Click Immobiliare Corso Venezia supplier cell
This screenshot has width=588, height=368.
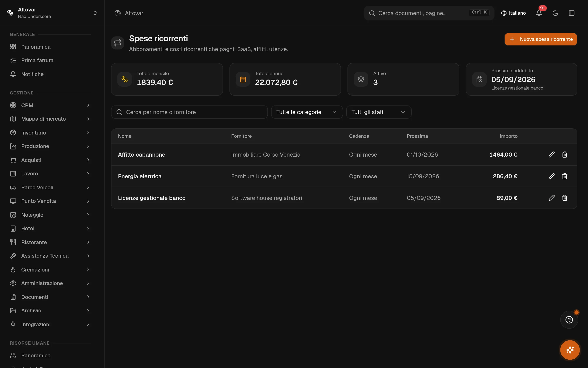point(266,155)
